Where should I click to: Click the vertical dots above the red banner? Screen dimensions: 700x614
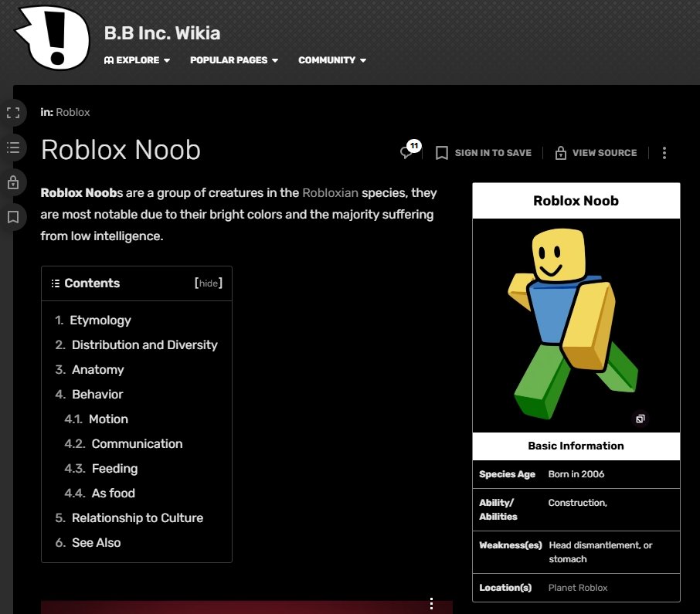coord(431,603)
